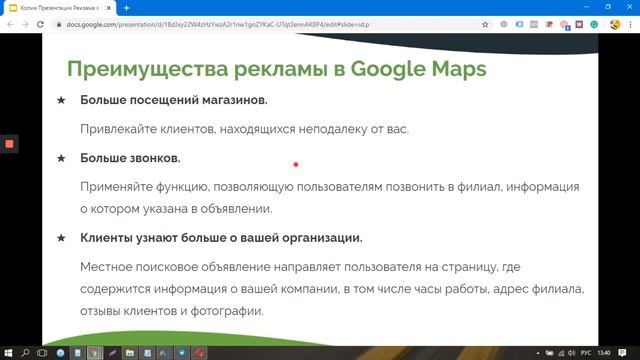Viewport: 640px width, 360px height.
Task: Select the Google Slides presentation tab
Action: coord(60,8)
